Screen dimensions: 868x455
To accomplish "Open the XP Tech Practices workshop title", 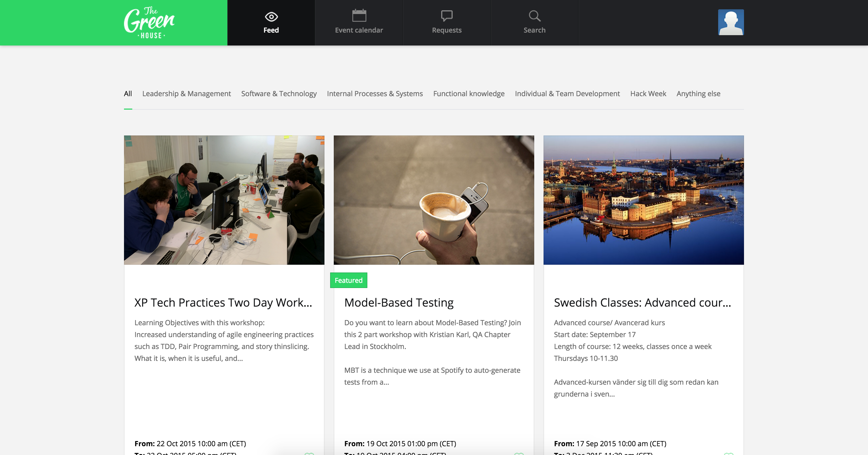I will coord(223,302).
